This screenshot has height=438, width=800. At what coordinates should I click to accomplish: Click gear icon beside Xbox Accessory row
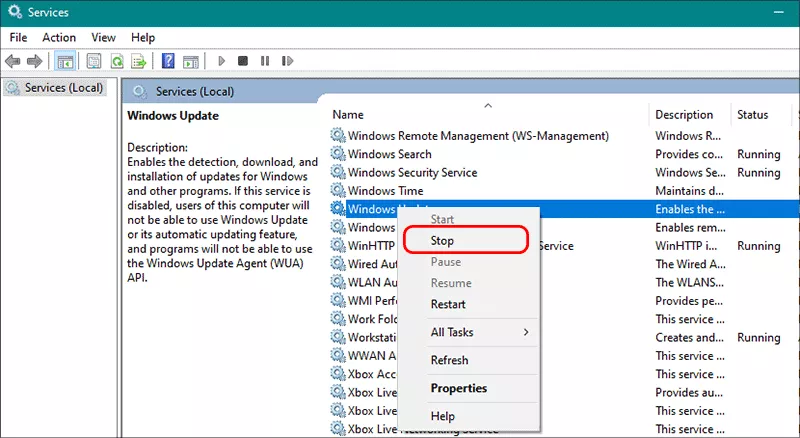(x=338, y=374)
